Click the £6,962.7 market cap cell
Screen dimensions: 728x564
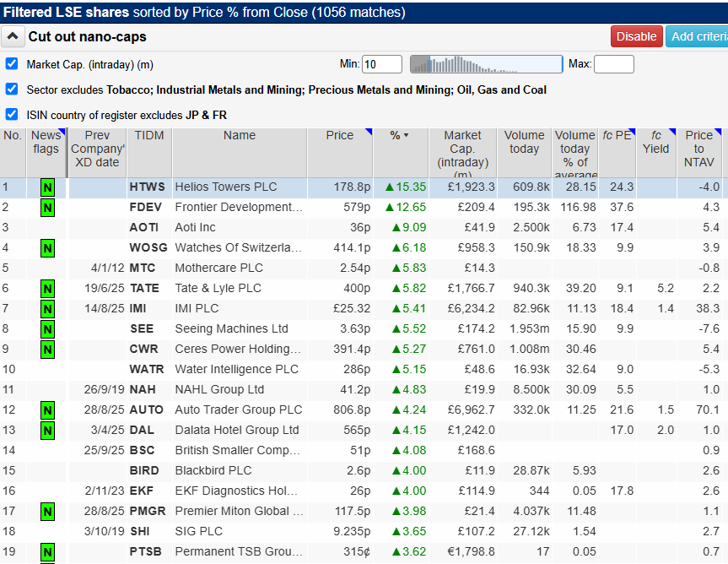tap(472, 410)
